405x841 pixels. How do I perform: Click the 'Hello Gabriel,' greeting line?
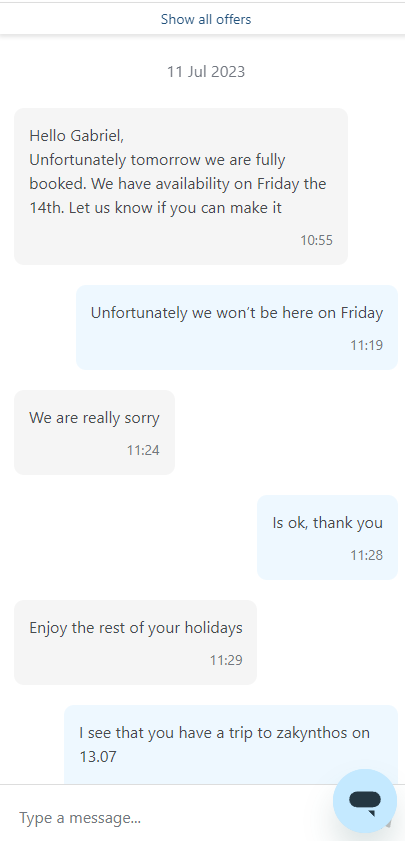pos(77,136)
